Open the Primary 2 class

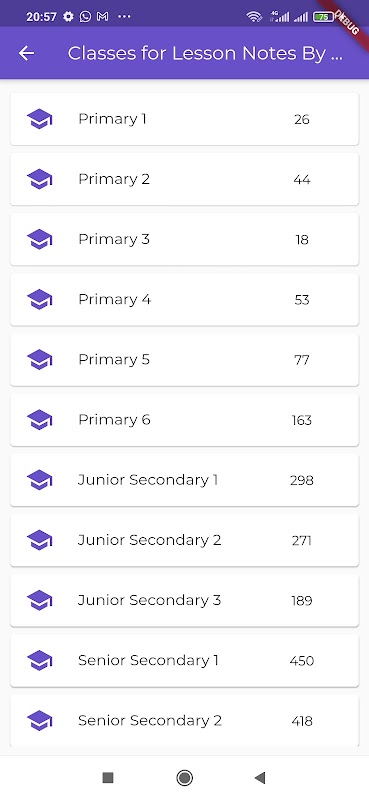pos(184,179)
